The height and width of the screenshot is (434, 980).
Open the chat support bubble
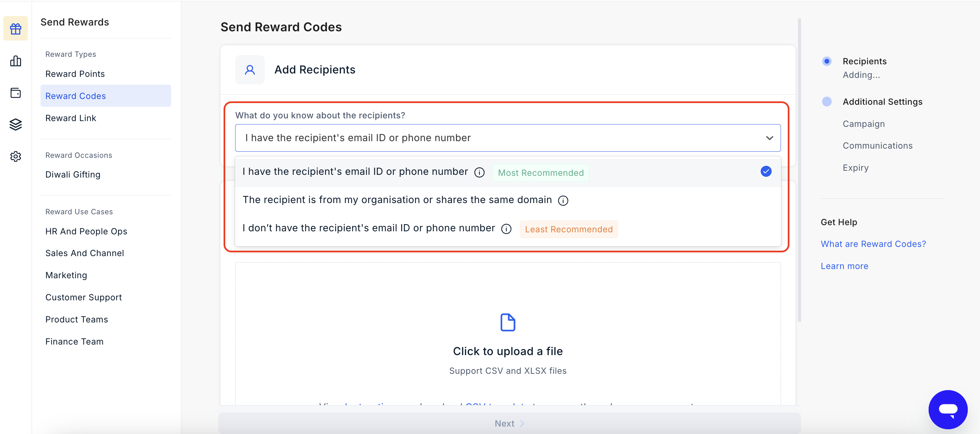coord(948,409)
